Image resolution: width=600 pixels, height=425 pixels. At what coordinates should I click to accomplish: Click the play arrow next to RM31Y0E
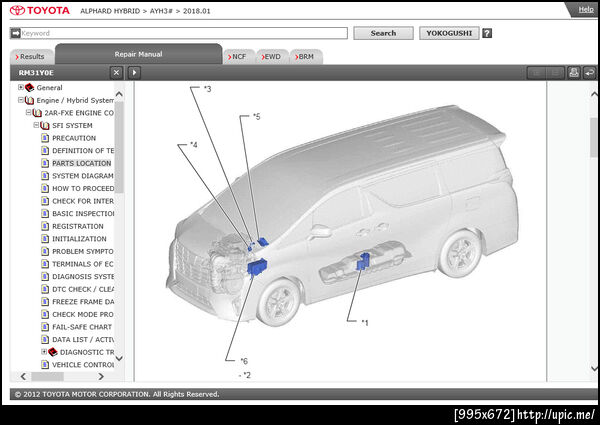click(134, 73)
